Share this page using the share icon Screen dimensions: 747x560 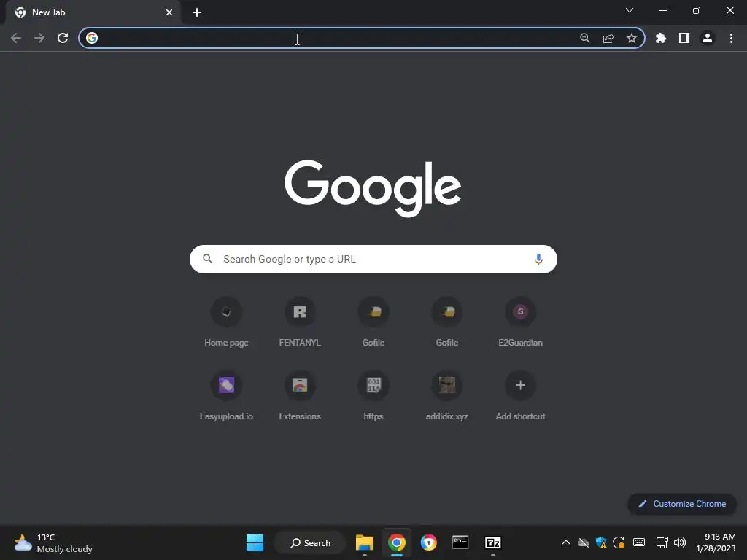click(608, 38)
